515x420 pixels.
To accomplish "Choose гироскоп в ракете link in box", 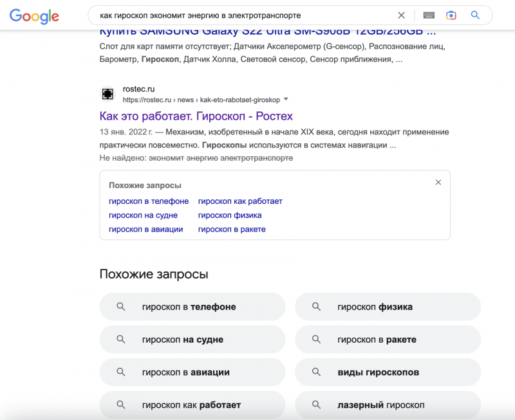I will tap(232, 230).
